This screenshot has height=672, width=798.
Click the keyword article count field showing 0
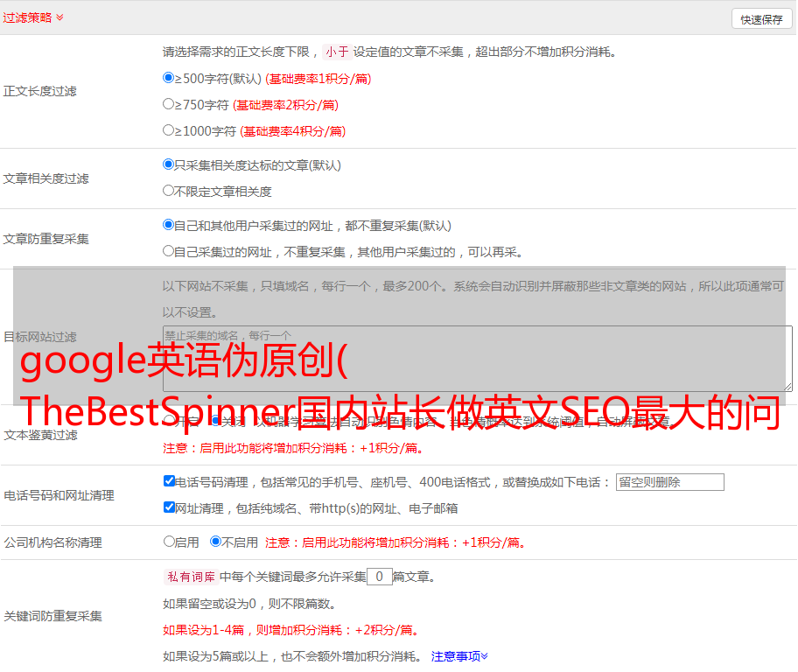tap(379, 577)
